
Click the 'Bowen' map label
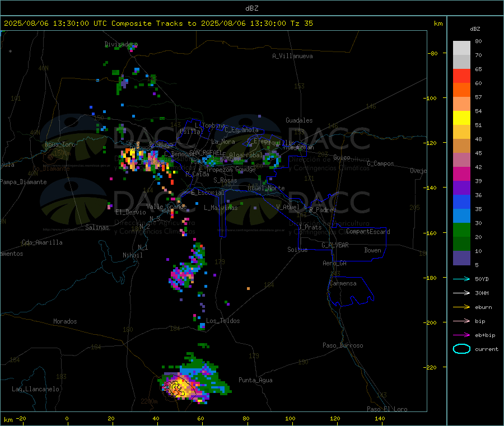point(373,251)
